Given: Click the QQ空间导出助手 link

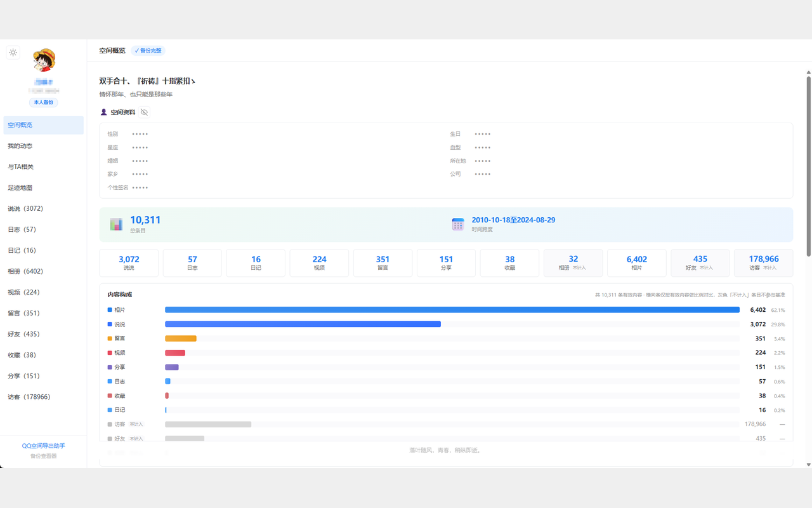Looking at the screenshot, I should (x=44, y=446).
